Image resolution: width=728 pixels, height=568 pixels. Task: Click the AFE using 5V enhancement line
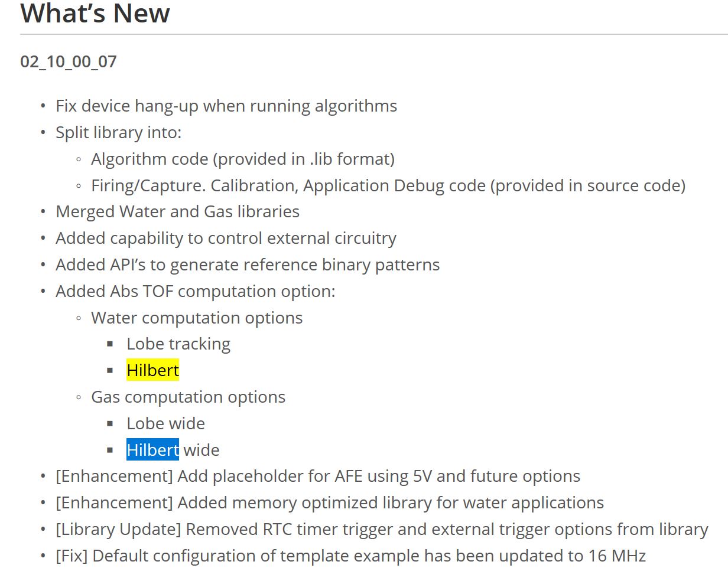tap(318, 476)
